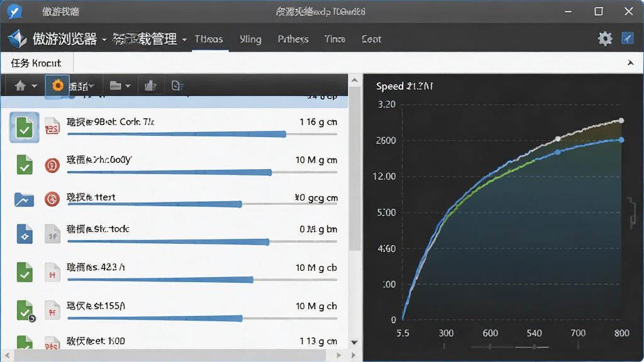
Task: Expand the dropdown arrow beside the orange gear label
Action: 92,86
